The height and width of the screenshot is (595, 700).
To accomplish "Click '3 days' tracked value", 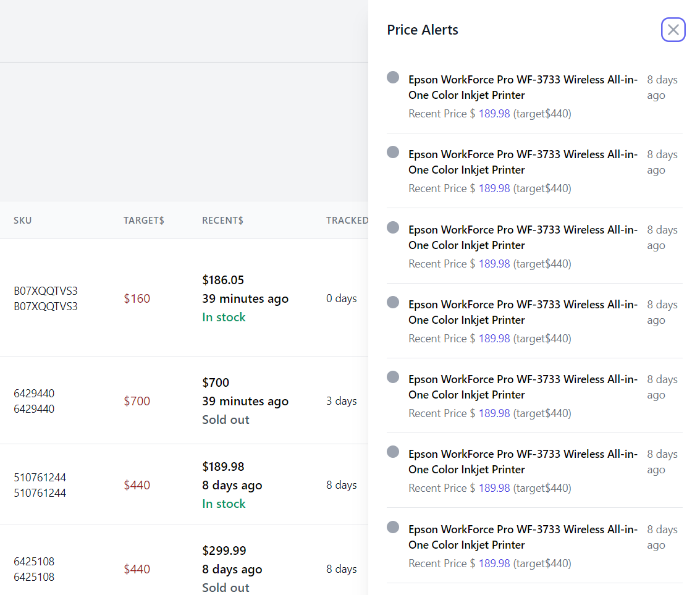I will [x=341, y=401].
